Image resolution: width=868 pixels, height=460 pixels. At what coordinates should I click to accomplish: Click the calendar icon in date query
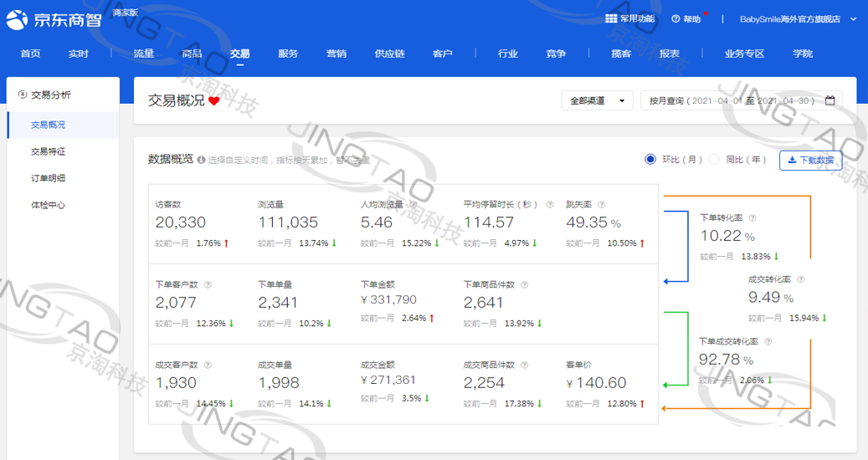[830, 100]
